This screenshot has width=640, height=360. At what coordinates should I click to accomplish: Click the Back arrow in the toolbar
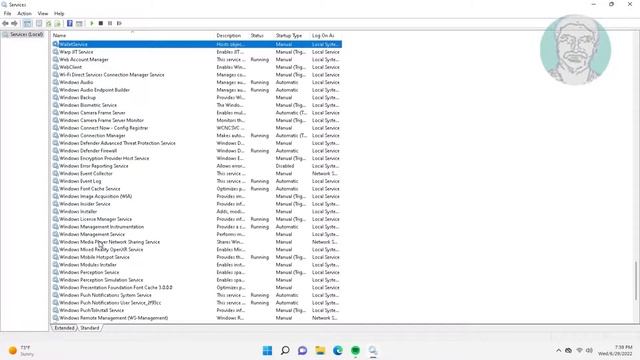click(5, 24)
